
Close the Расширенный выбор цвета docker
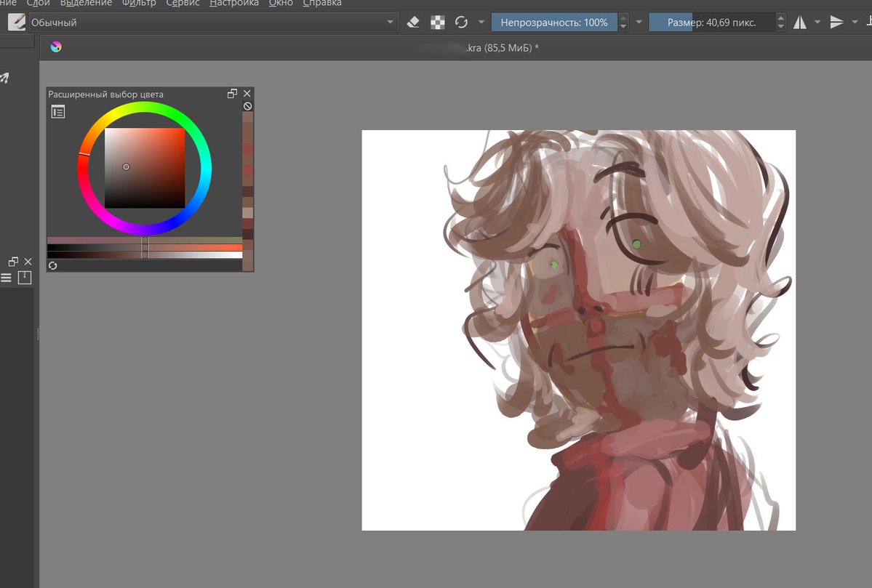[x=247, y=93]
